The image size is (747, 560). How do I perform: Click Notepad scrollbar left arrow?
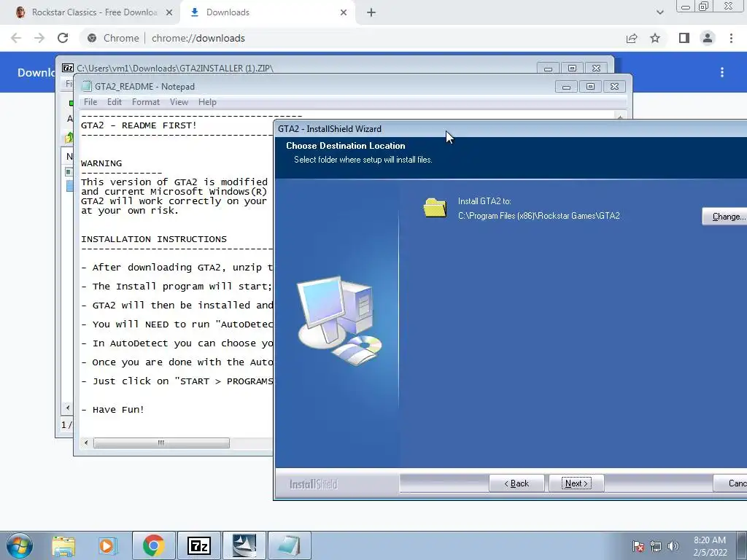[x=86, y=443]
